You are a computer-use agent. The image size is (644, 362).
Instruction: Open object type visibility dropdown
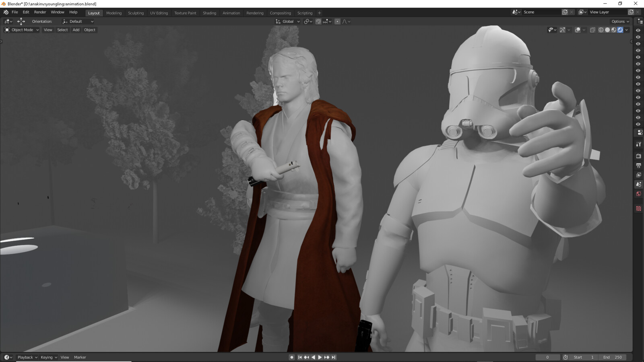click(552, 30)
